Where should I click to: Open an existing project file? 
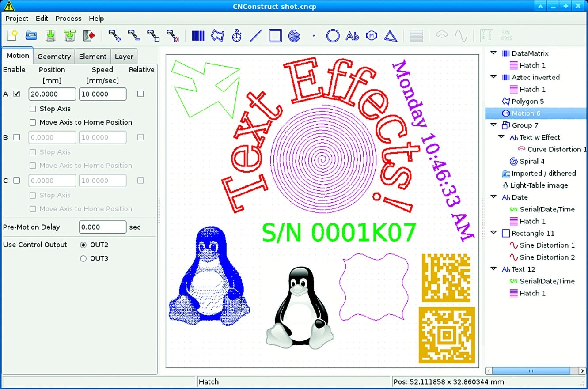(30, 35)
